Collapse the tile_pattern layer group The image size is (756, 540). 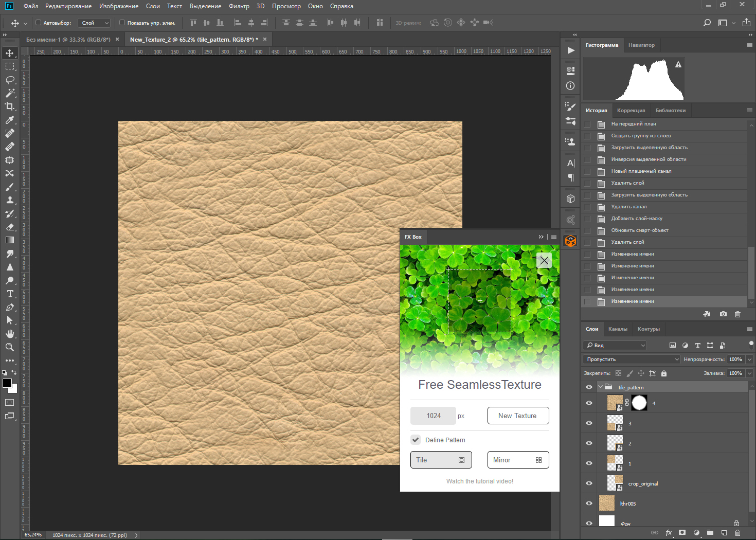pos(600,387)
